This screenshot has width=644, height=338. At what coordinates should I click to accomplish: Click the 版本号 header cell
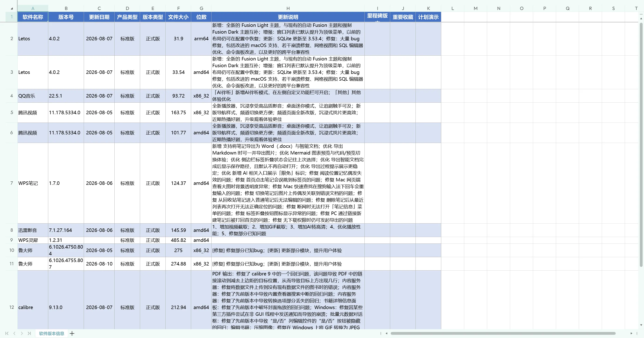point(66,17)
